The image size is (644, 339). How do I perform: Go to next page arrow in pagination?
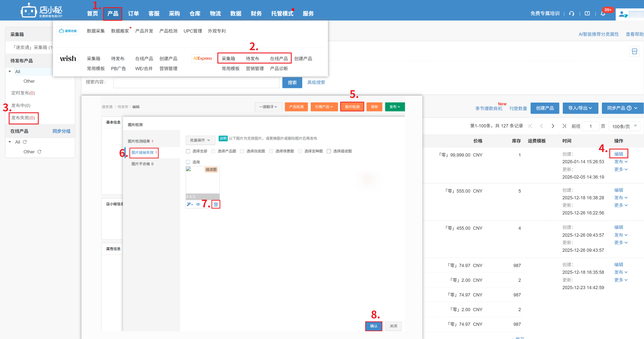(x=553, y=126)
